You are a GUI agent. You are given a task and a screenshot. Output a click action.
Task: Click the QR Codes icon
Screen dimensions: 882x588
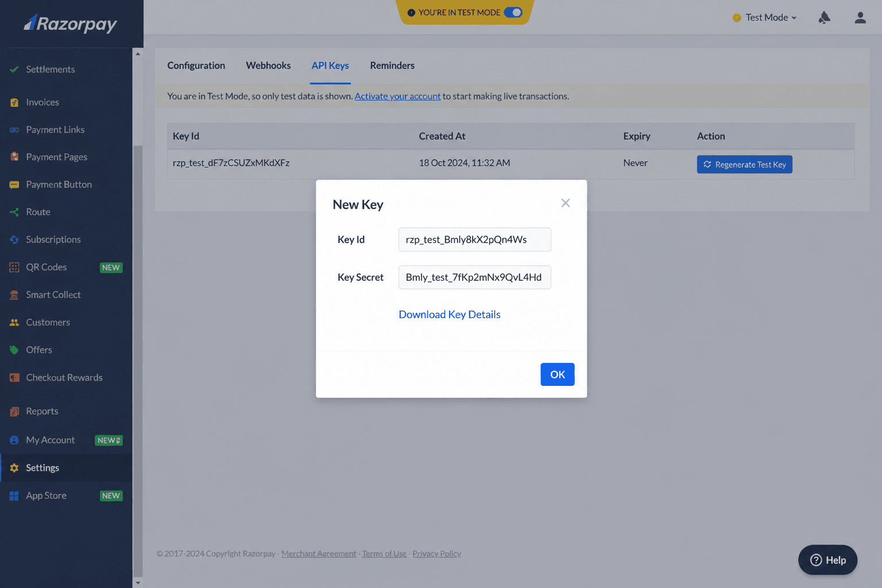(14, 267)
